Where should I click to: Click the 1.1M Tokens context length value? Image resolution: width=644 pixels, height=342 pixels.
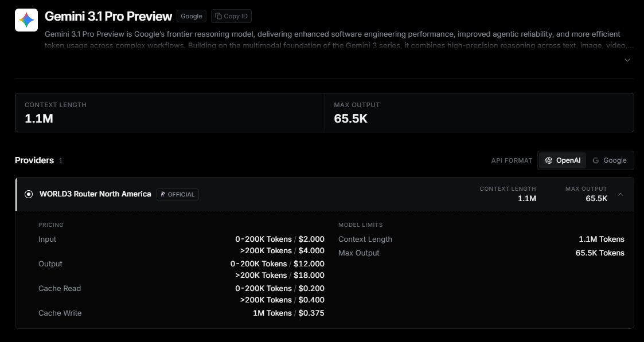point(602,239)
